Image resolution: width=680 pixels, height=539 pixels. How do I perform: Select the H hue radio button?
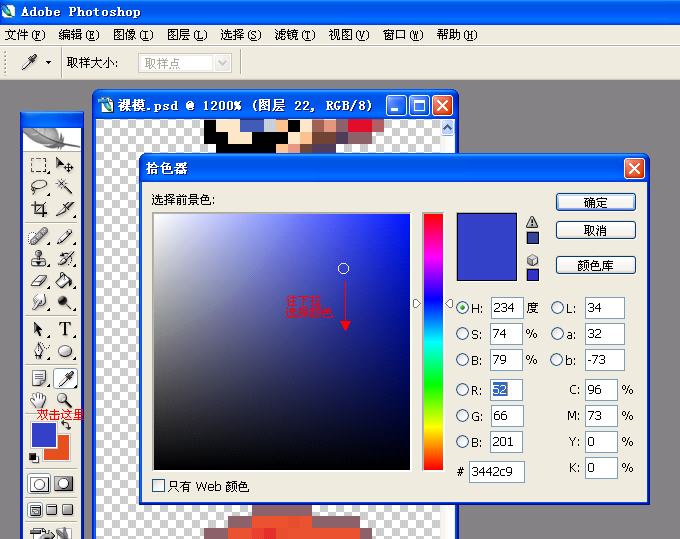coord(462,307)
